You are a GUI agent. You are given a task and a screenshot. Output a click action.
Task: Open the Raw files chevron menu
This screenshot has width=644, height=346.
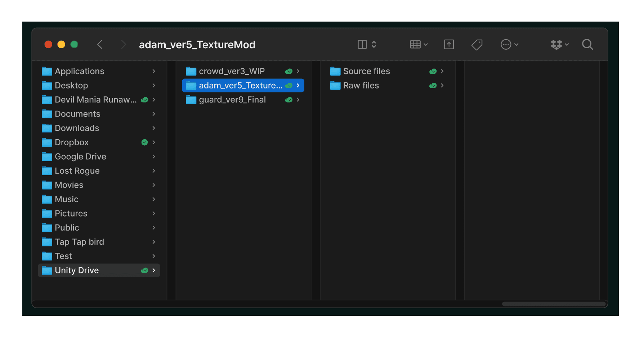[x=442, y=85]
